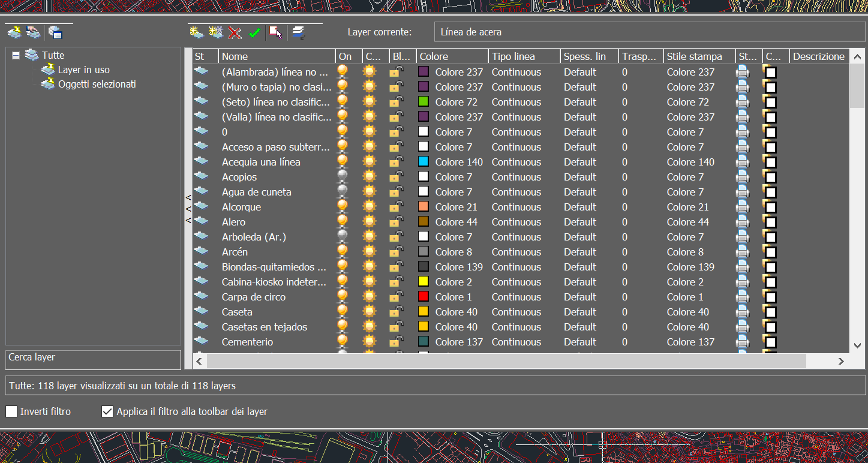Select the Oggetti selezionati filter
Screen dimensions: 868x463
click(x=97, y=84)
